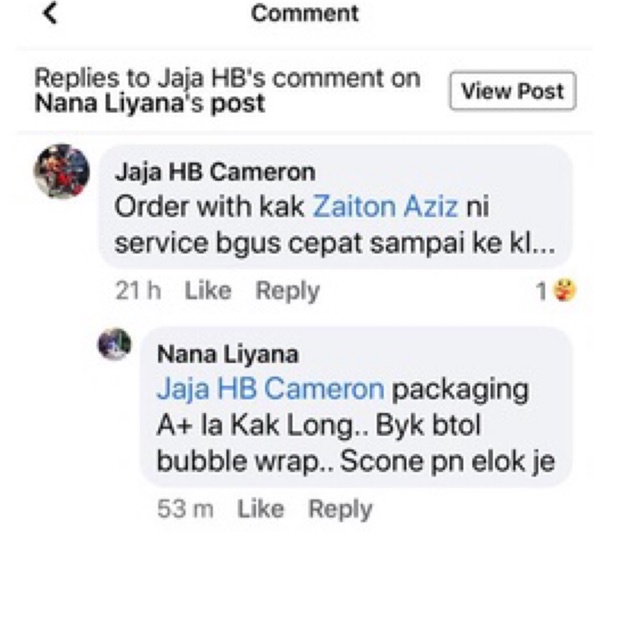
Task: Open the Zaiton Aziz mention link
Action: 385,206
